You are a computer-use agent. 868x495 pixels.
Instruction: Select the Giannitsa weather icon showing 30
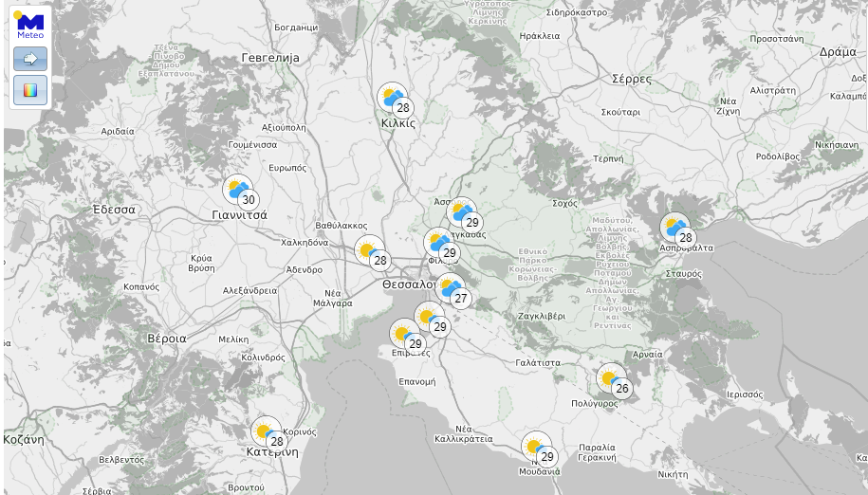point(237,189)
